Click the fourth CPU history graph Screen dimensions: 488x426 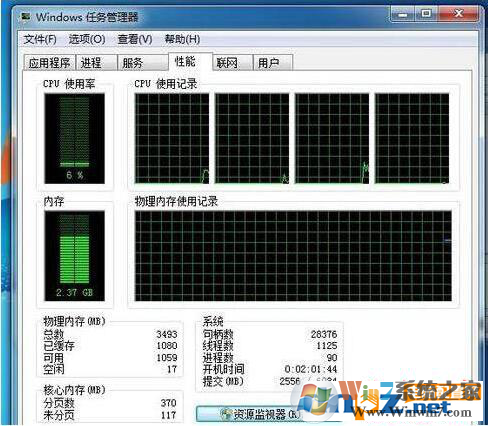pyautogui.click(x=412, y=138)
